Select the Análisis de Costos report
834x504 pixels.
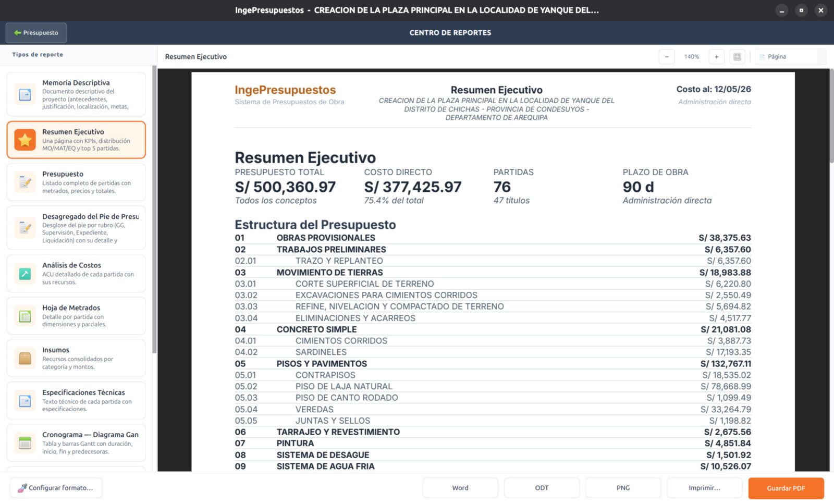[x=76, y=274]
